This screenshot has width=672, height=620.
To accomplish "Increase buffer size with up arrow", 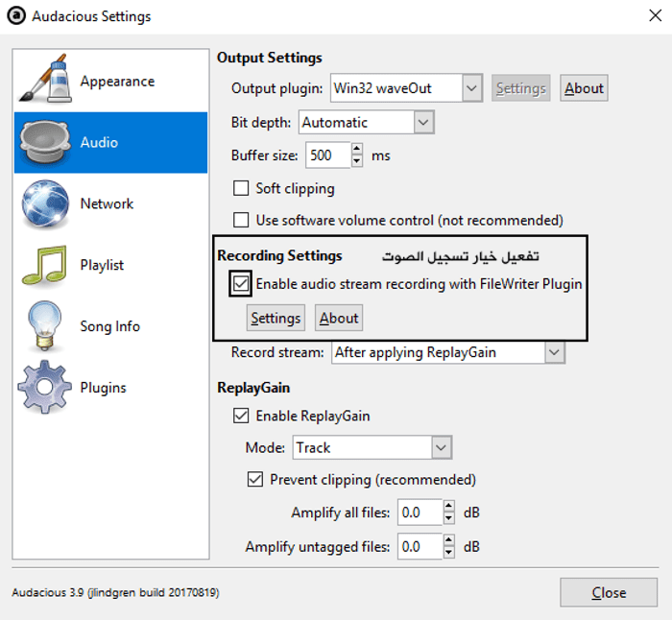I will [356, 149].
